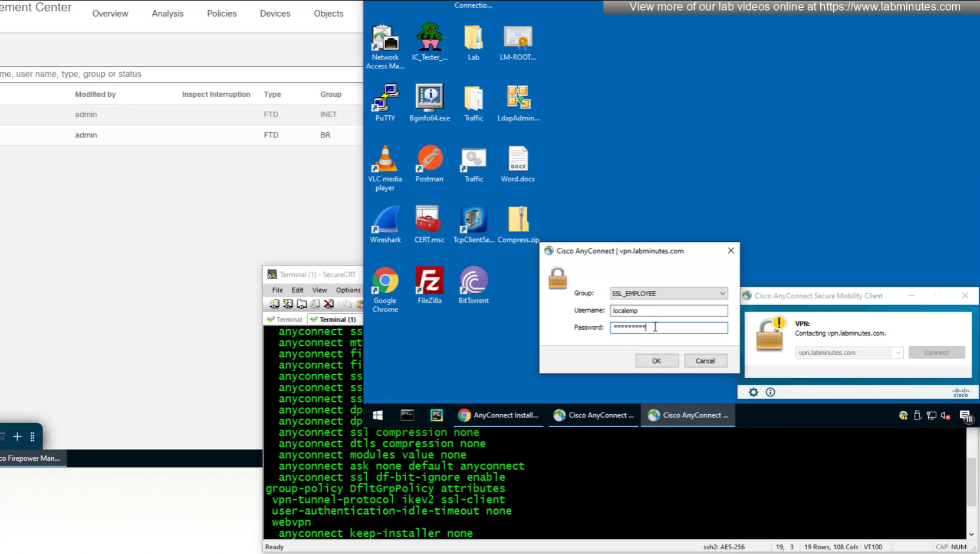Click the Windows Start button
The image size is (980, 554).
coord(378,415)
